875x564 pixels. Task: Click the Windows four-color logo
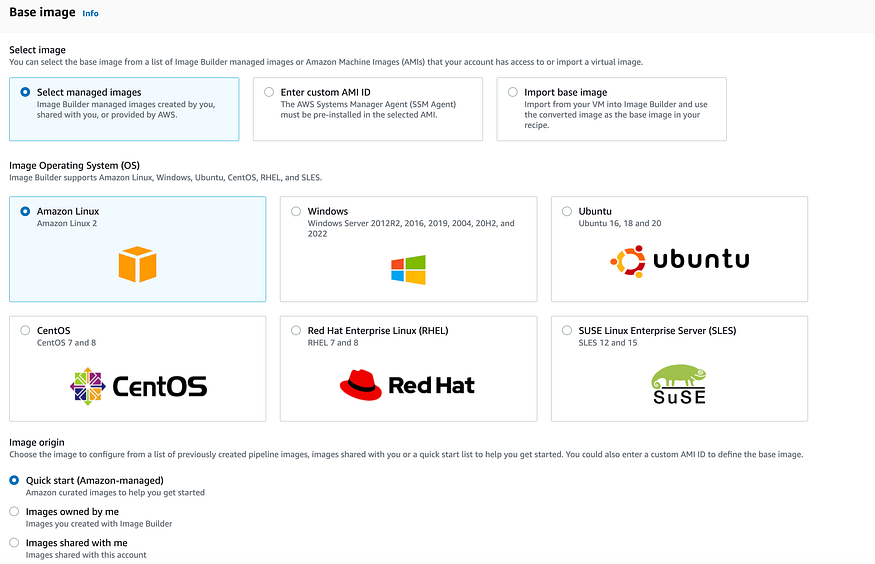tap(408, 270)
